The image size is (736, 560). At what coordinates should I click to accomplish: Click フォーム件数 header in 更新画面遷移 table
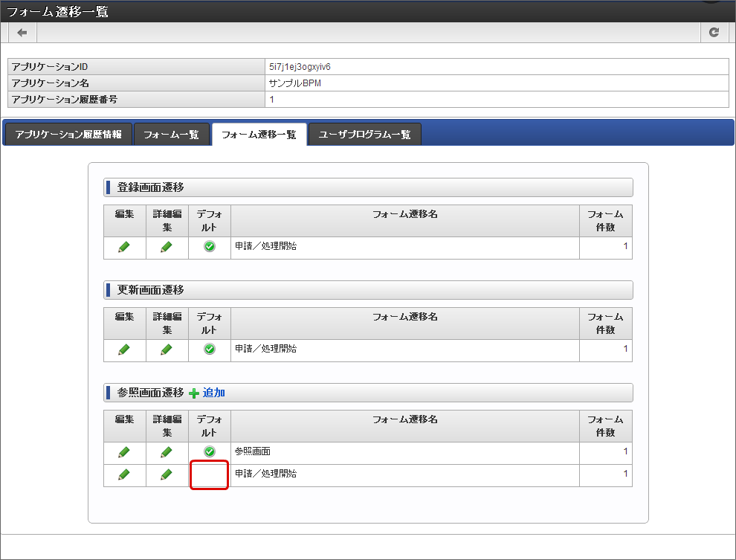coord(605,324)
